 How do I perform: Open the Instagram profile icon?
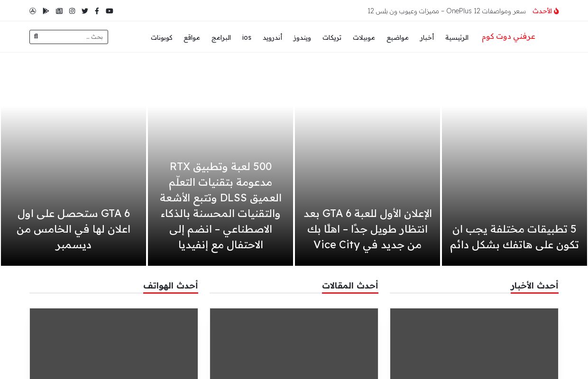(72, 11)
